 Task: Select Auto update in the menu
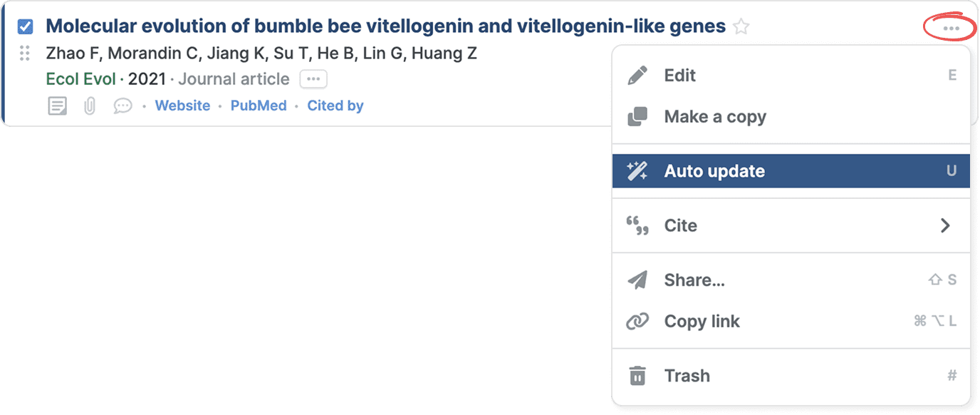click(x=714, y=171)
